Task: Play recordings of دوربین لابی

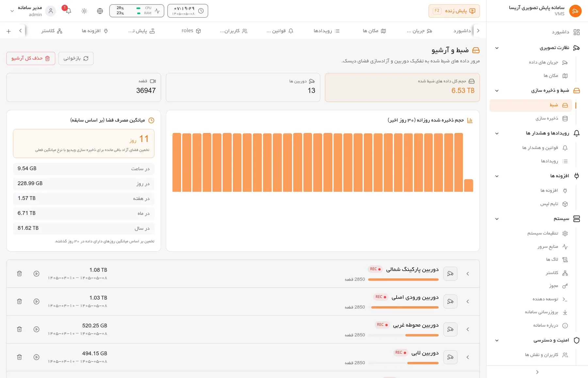Action: [x=37, y=357]
